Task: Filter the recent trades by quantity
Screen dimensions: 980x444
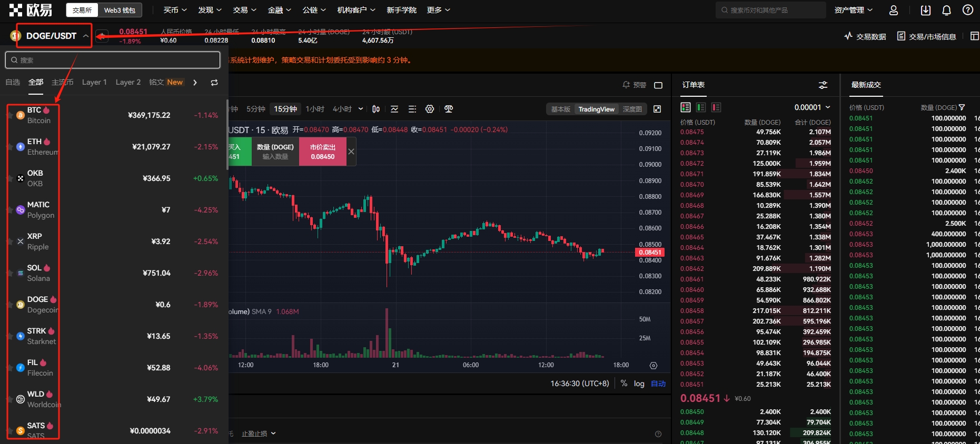Action: tap(962, 107)
